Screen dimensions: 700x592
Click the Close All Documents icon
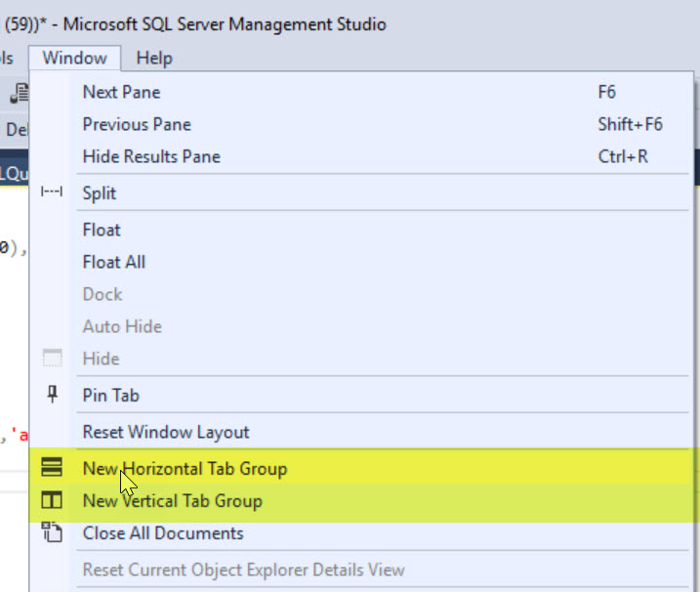point(52,533)
